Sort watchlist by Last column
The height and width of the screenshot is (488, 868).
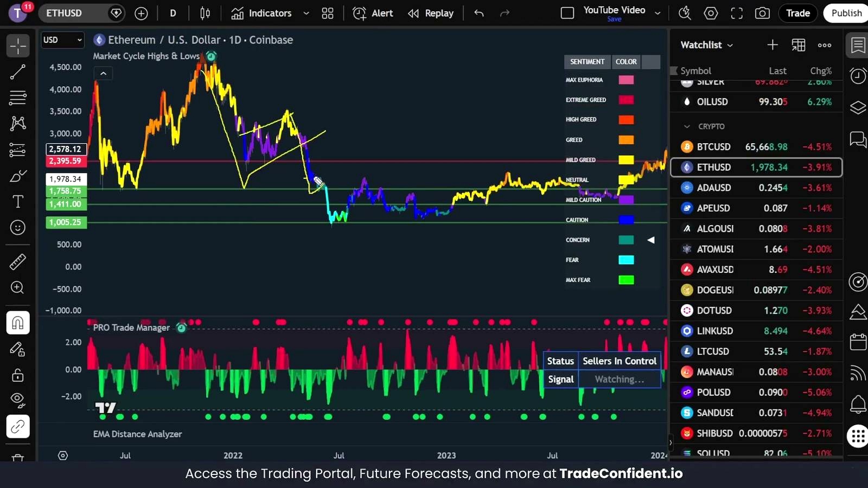[x=777, y=71]
